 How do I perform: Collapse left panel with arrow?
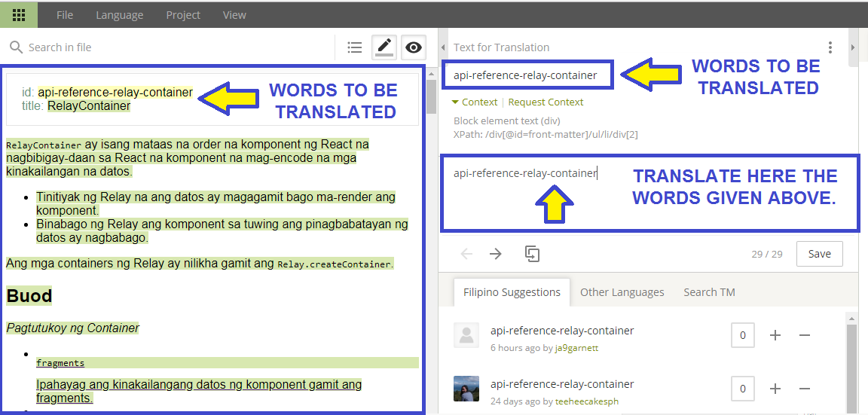[x=443, y=47]
